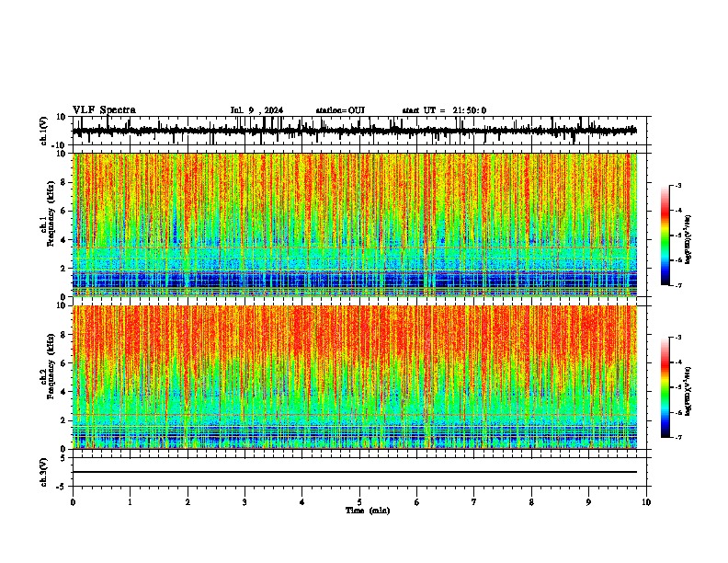728x563 pixels.
Task: Click the time axis tick label 1
Action: click(x=130, y=502)
